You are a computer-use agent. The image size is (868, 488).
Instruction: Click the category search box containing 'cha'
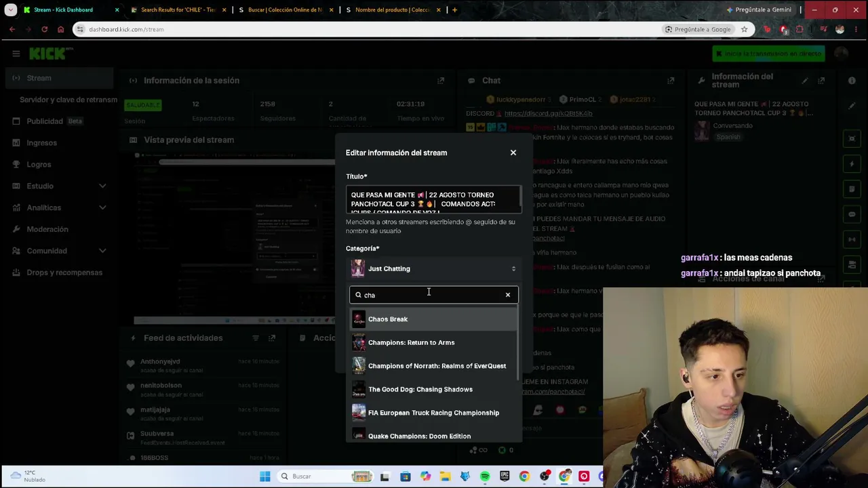pos(434,295)
